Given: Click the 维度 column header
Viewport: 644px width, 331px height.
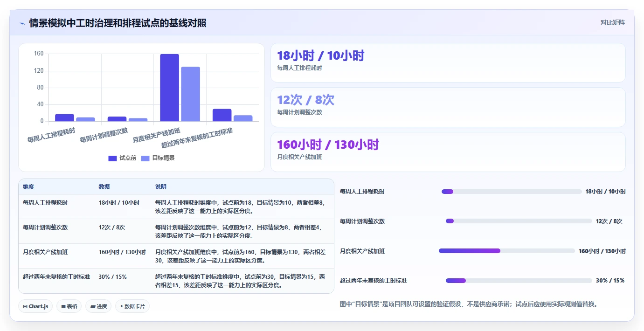Looking at the screenshot, I should (x=28, y=187).
